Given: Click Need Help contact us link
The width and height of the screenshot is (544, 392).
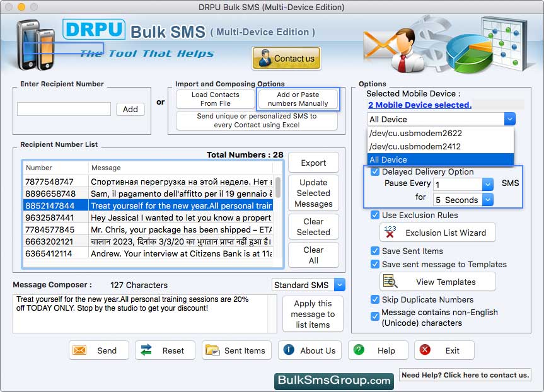Looking at the screenshot, I should tap(465, 374).
